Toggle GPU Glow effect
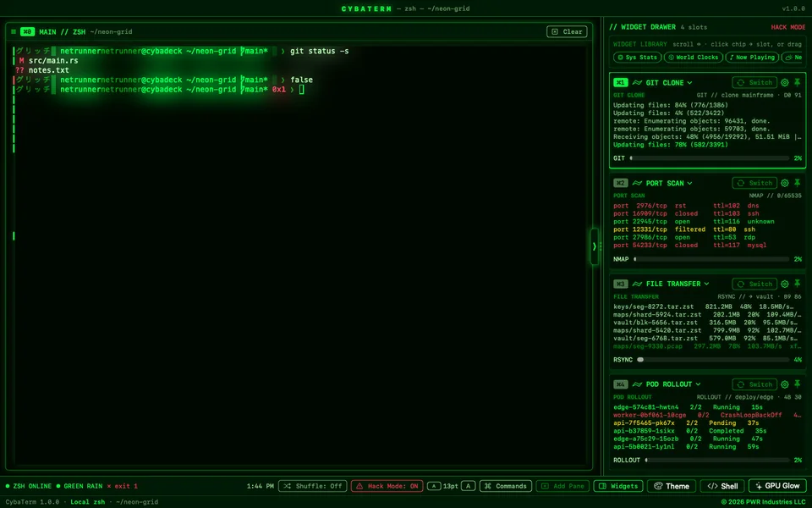Image resolution: width=812 pixels, height=508 pixels. click(x=777, y=486)
